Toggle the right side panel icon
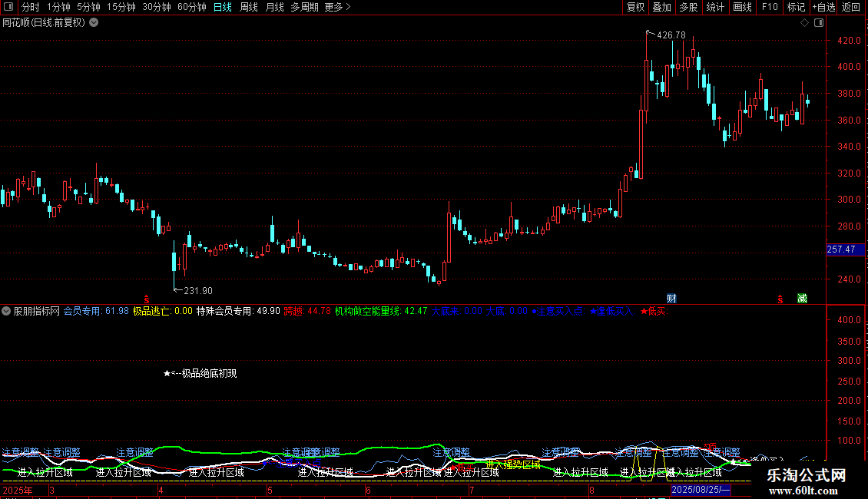 tap(819, 23)
